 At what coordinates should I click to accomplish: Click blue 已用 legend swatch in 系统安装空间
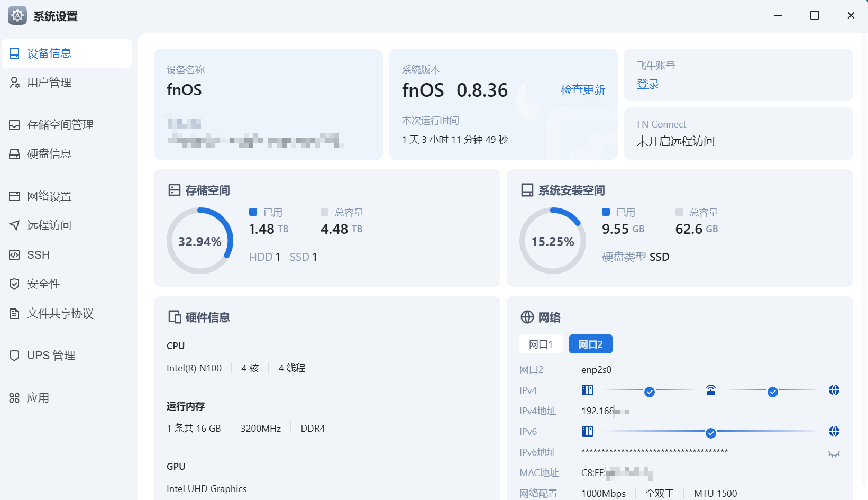pos(606,212)
